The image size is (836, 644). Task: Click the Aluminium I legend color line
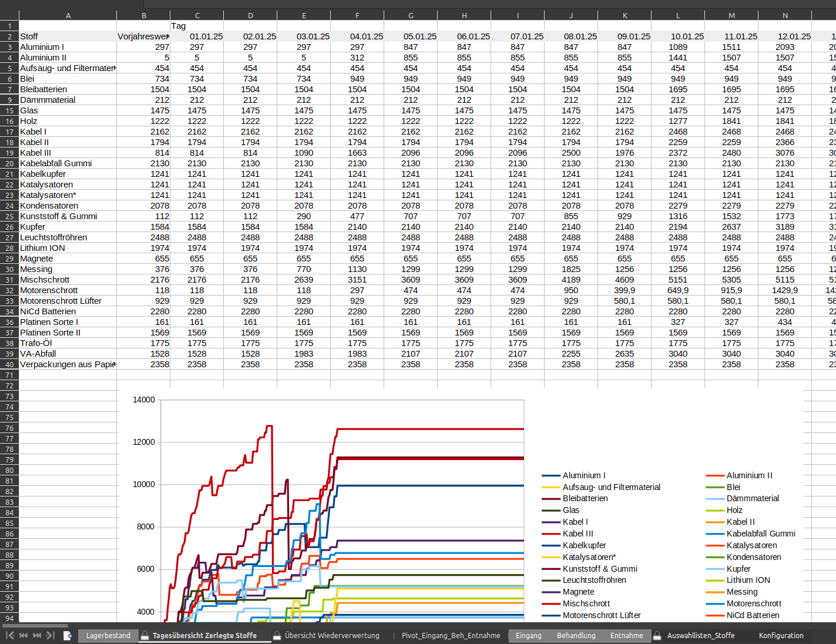[550, 475]
